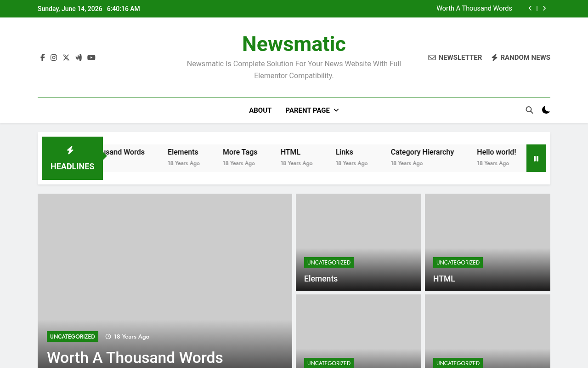This screenshot has width=588, height=368.
Task: Click '18 Years Ago' under Elements headline
Action: 184,163
